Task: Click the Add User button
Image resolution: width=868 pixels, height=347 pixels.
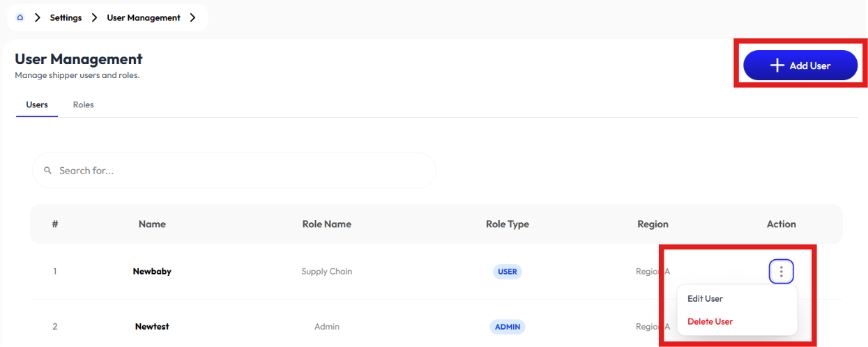Action: click(800, 65)
